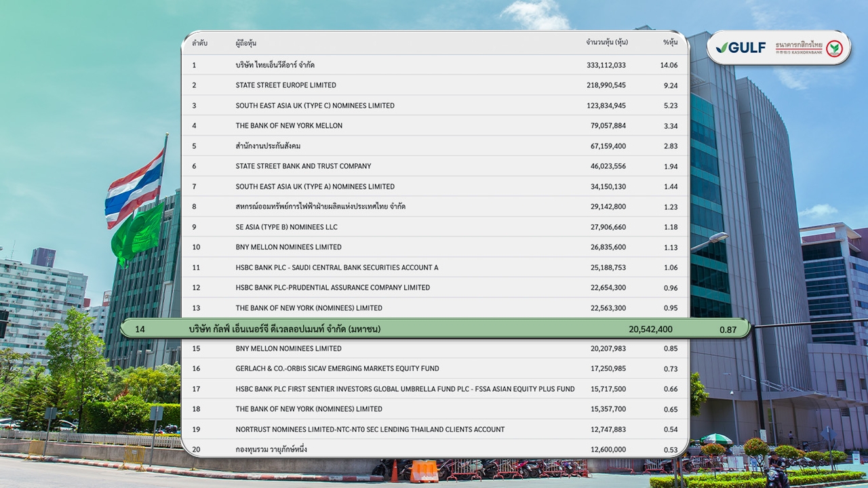Click highlighted กัลฟ์ เอ็นเนอร์จี ดีเวลลอปเมนท์ row

click(435, 329)
